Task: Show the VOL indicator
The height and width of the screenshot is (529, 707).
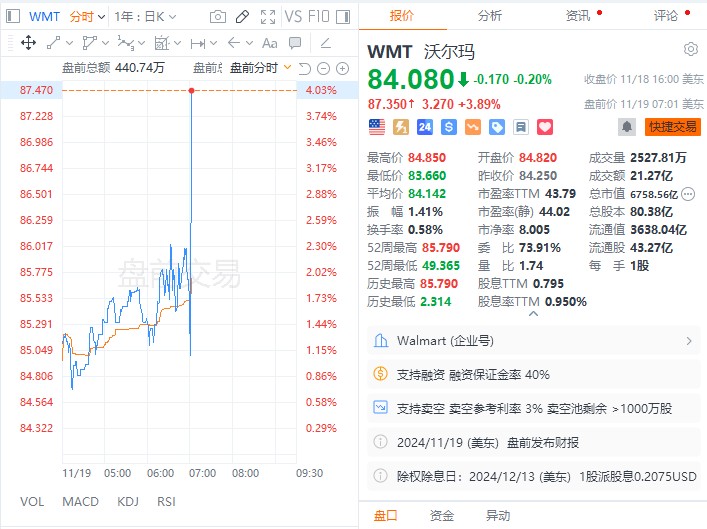Action: click(x=32, y=501)
